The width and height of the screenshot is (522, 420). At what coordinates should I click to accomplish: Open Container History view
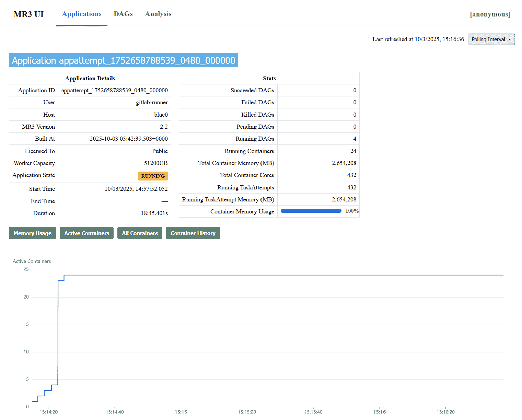[x=193, y=233]
